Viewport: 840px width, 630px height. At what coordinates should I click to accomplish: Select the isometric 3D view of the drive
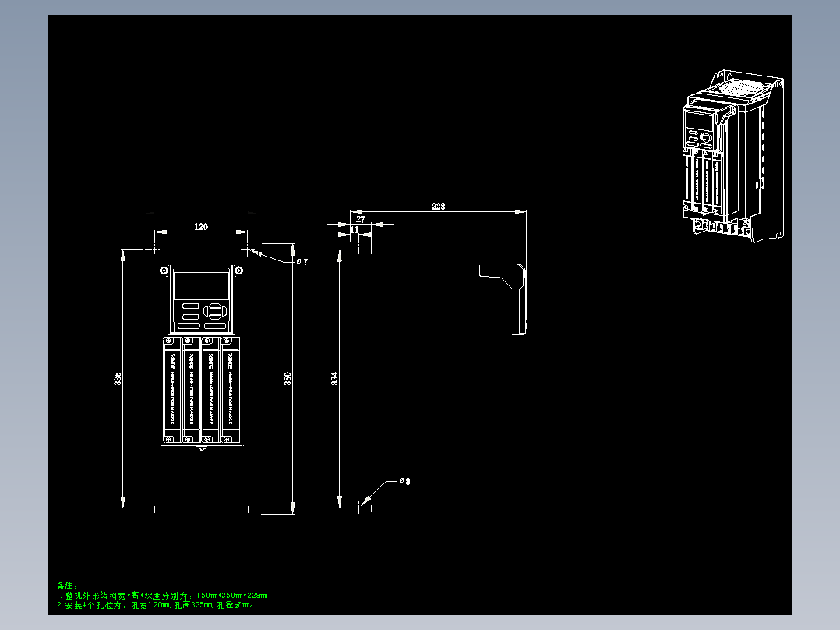coord(733,156)
